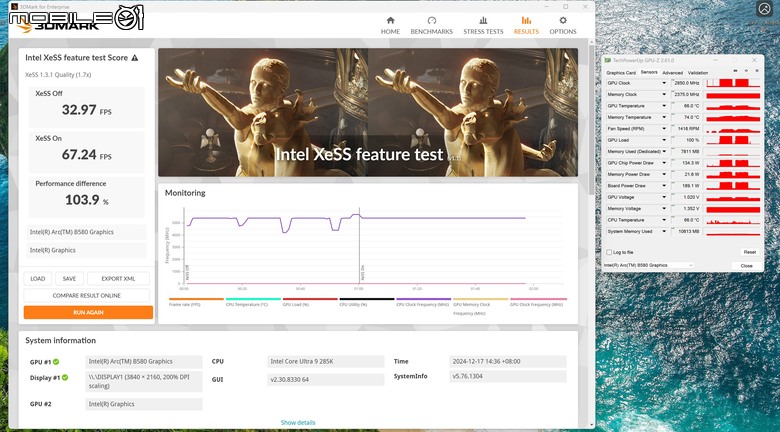Viewport: 780px width, 432px height.
Task: Click the GPU #1 green check icon
Action: [x=56, y=362]
